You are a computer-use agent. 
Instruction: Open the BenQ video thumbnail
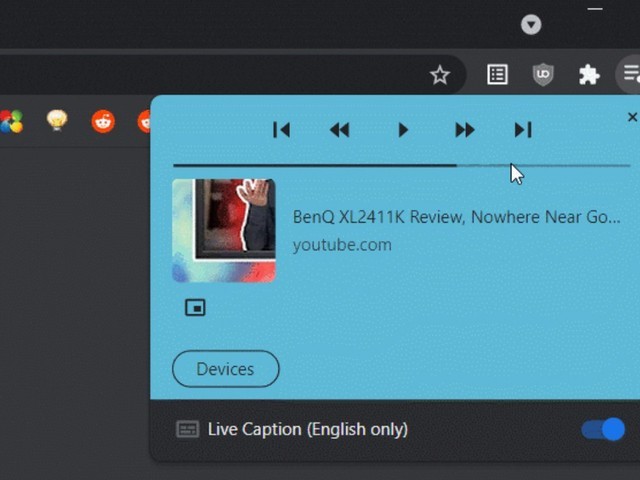point(224,231)
